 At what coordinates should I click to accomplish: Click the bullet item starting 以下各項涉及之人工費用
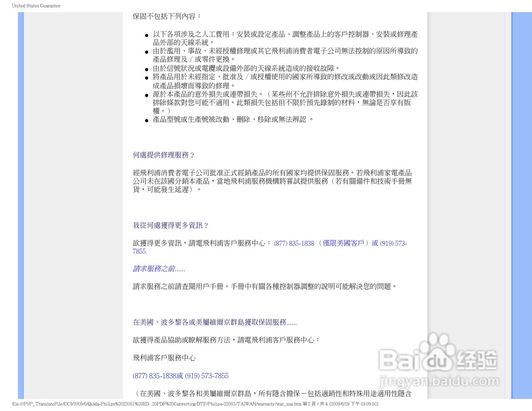click(285, 38)
